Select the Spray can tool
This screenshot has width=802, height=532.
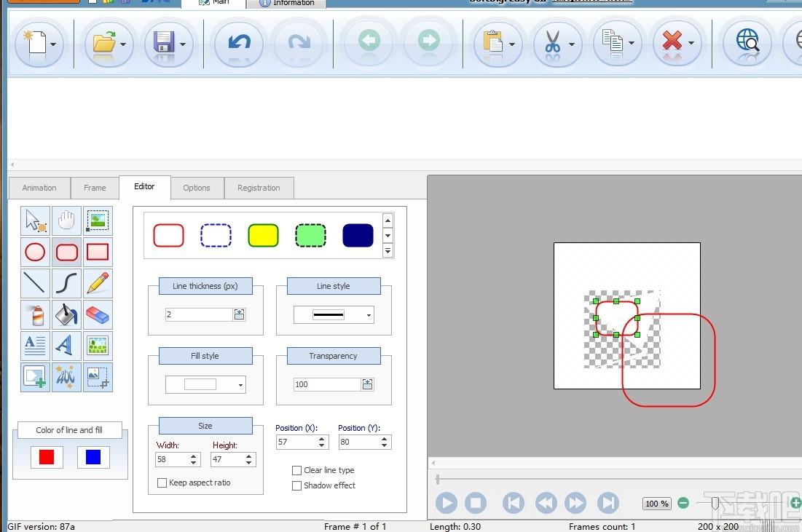click(x=35, y=314)
